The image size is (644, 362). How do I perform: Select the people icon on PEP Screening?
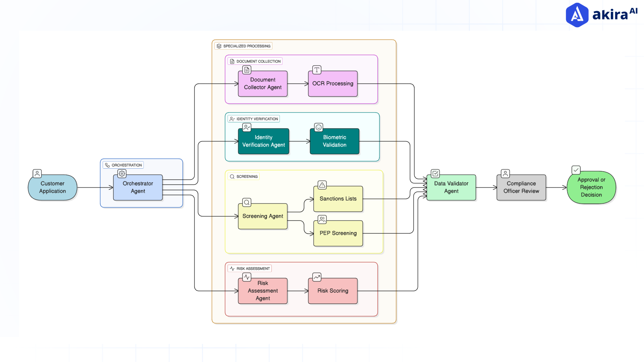[322, 219]
